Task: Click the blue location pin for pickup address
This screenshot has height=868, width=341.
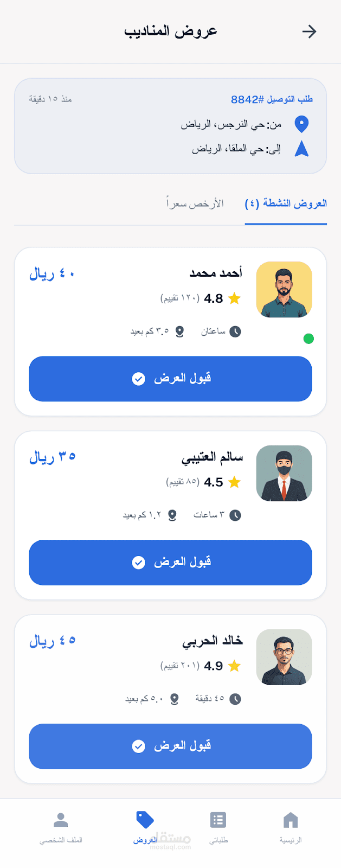Action: pyautogui.click(x=301, y=124)
